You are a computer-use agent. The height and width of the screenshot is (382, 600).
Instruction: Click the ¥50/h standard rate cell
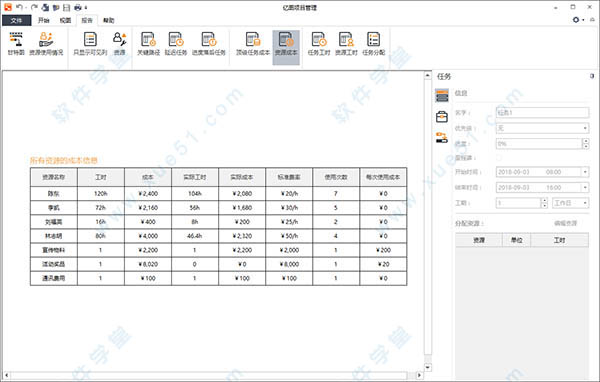coord(289,236)
